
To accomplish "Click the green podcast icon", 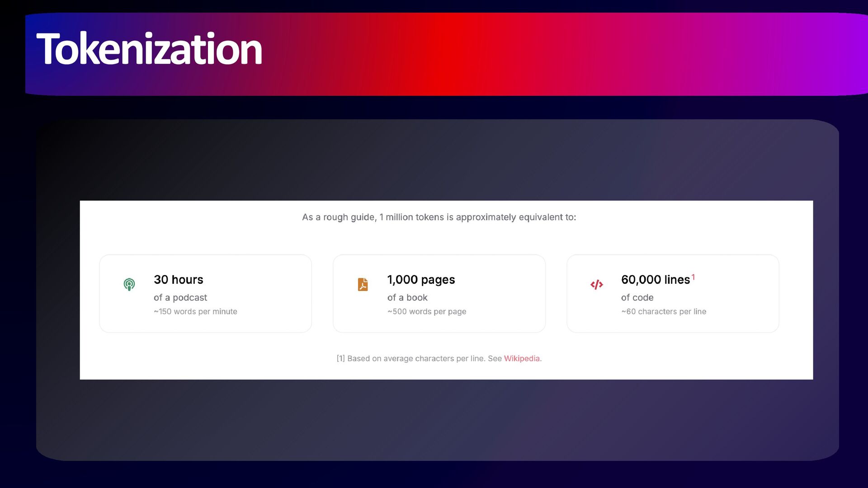I will pos(129,284).
